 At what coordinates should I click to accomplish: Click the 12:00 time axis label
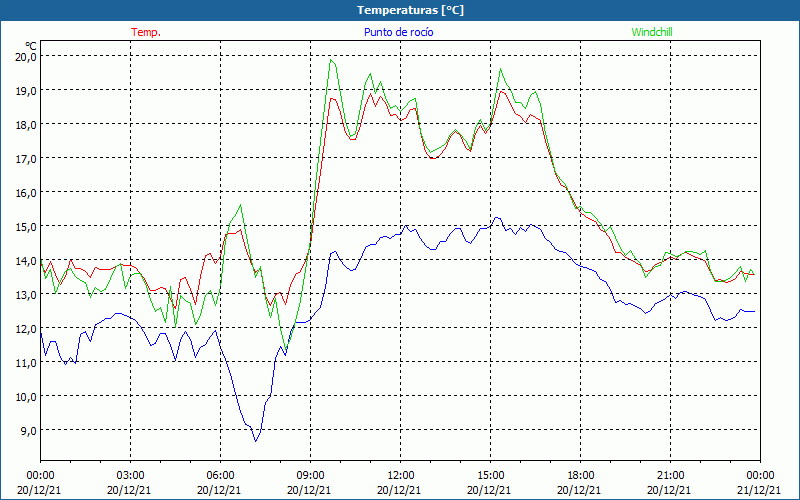click(x=399, y=475)
